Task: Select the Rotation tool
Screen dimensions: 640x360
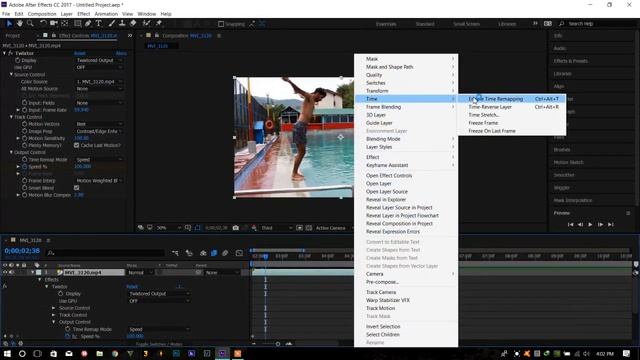Action: 43,24
